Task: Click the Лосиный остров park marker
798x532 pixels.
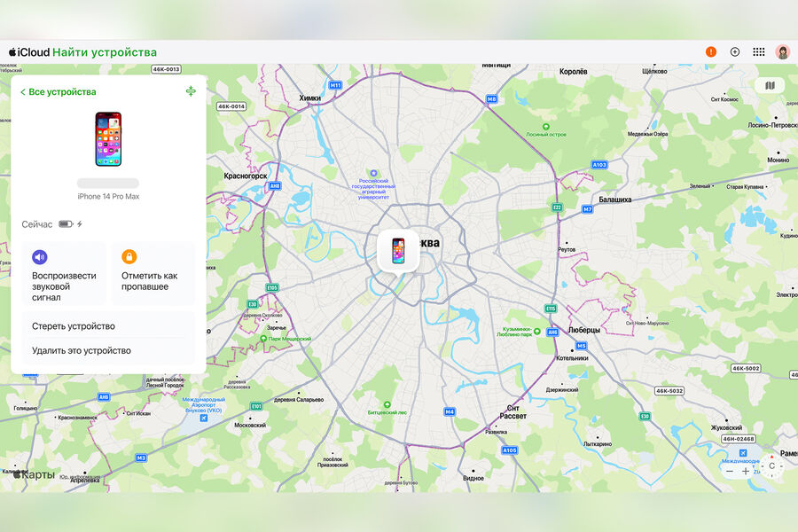Action: [x=546, y=127]
